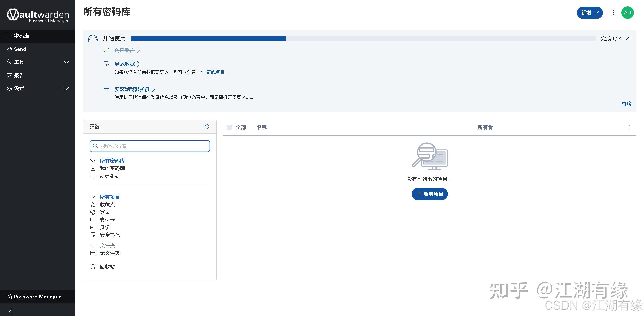Filter by Secure Note (安全笔记) items
The image size is (644, 316).
click(x=110, y=235)
